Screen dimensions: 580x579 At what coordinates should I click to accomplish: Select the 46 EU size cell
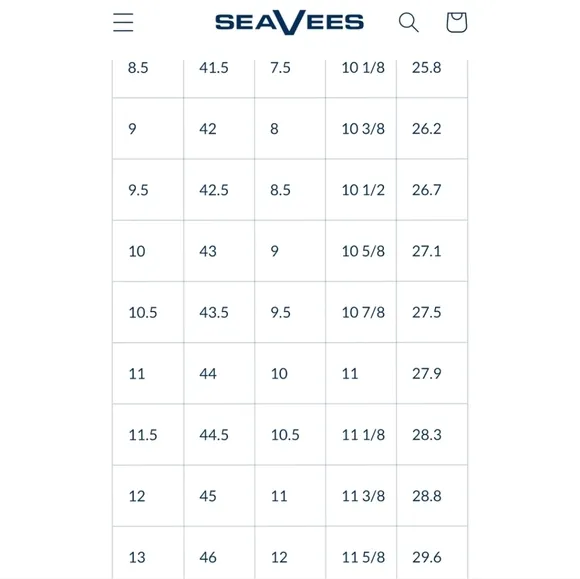[x=219, y=553]
